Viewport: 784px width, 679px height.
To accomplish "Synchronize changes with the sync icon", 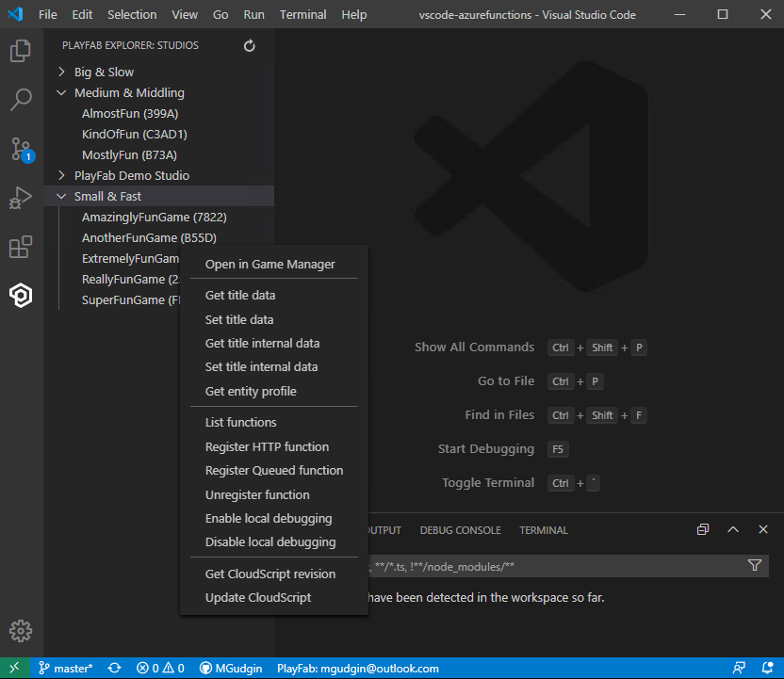I will pyautogui.click(x=115, y=668).
